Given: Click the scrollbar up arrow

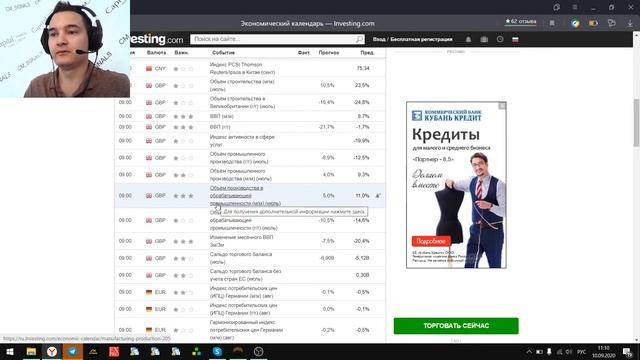Looking at the screenshot, I should pos(636,36).
